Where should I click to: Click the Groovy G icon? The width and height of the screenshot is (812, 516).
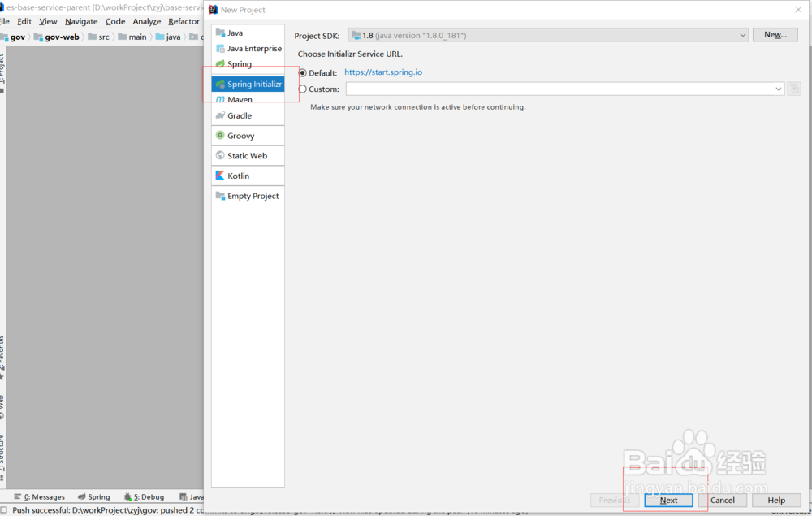click(x=220, y=135)
